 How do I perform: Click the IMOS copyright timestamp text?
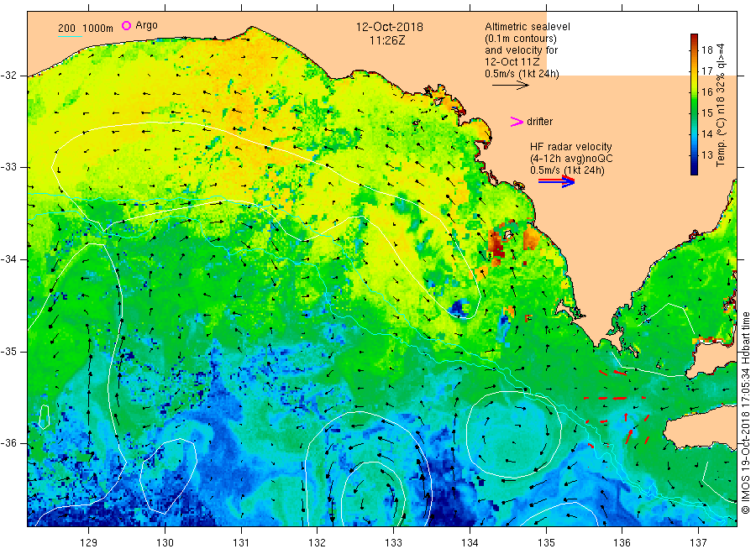745,412
